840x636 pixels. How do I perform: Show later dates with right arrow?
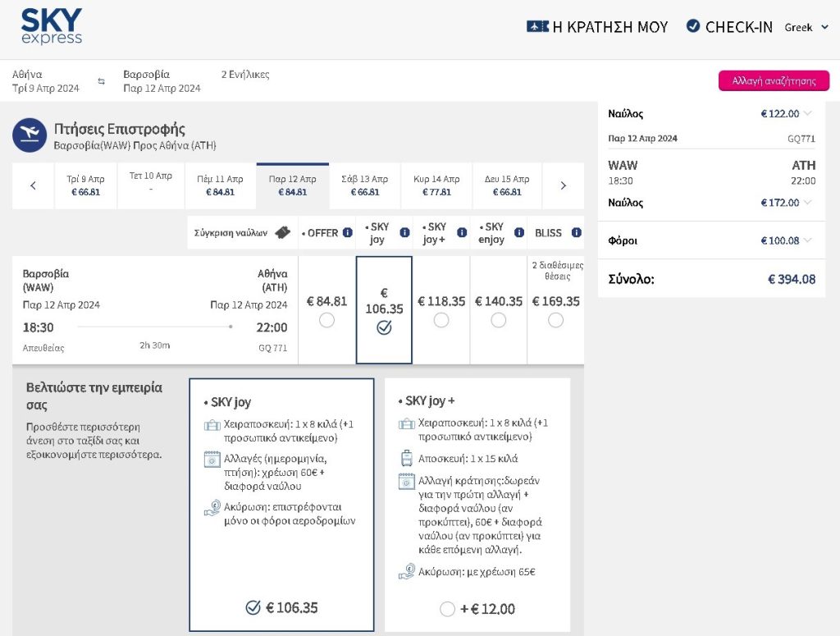pos(563,185)
